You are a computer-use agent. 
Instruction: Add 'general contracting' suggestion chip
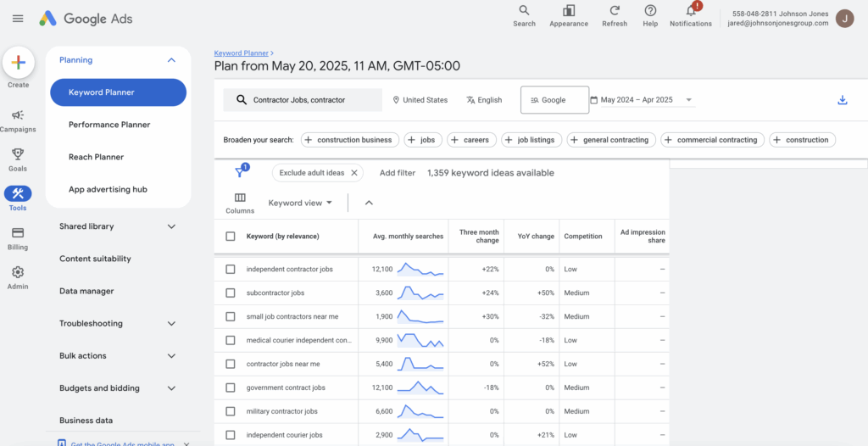coord(611,140)
